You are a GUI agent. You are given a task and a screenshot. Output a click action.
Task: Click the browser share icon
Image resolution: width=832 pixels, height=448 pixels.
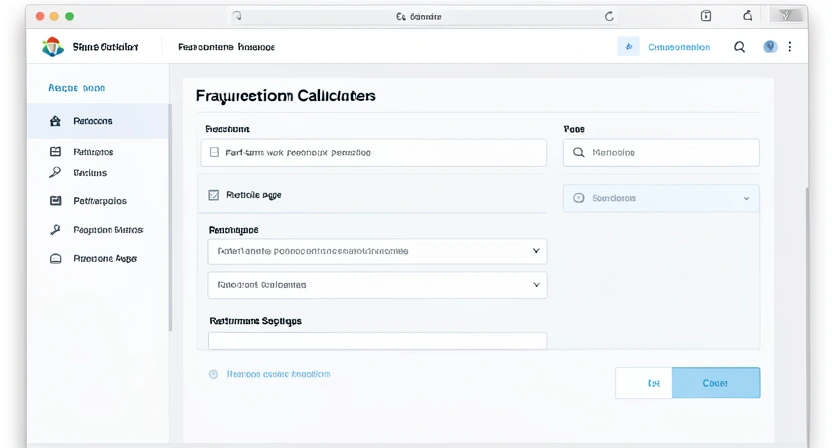[x=748, y=15]
